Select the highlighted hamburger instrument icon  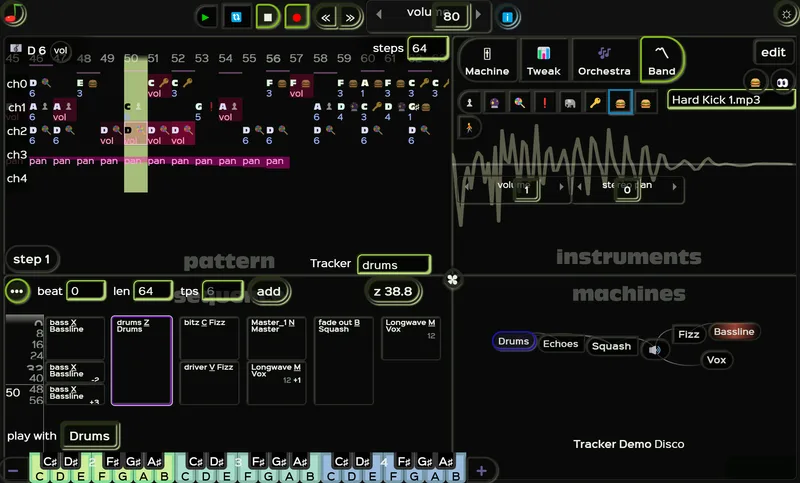pos(620,103)
